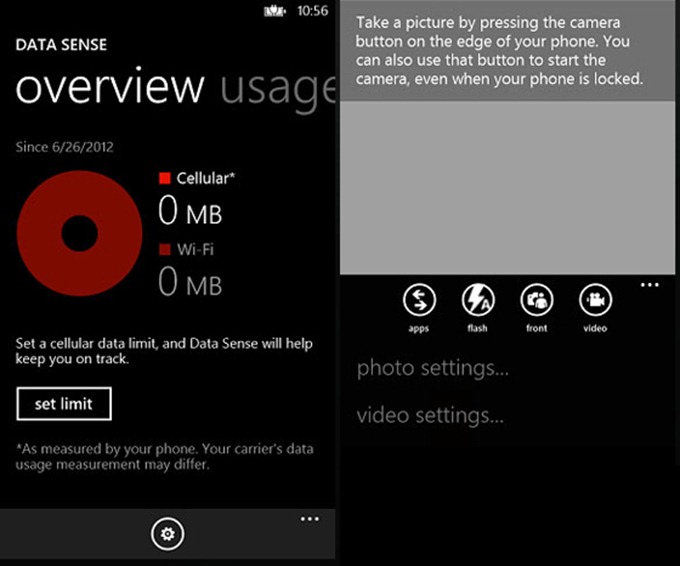This screenshot has width=680, height=566.
Task: Tap the Wi-Fi 0 MB value
Action: point(190,281)
